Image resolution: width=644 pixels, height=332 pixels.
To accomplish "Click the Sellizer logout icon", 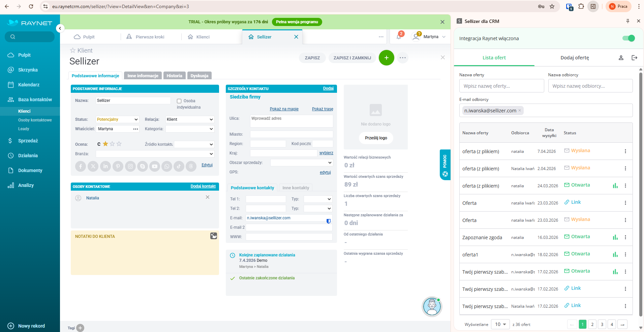I will [634, 58].
